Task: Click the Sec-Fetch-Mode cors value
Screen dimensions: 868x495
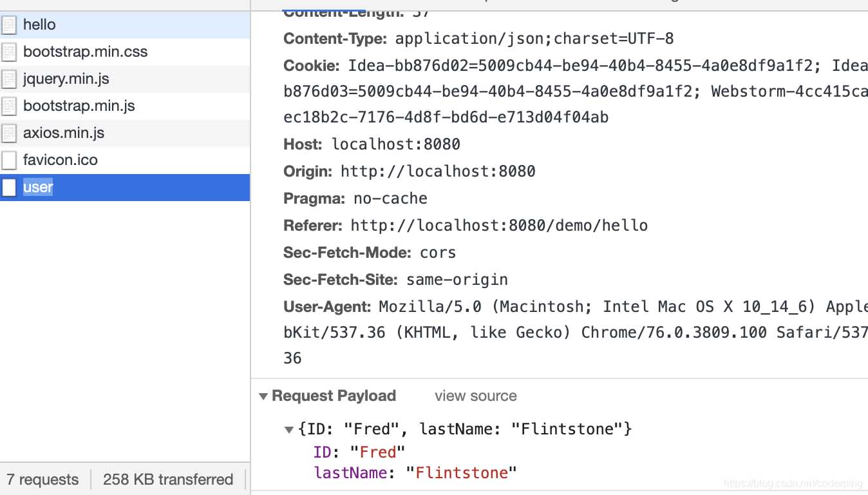Action: pos(438,253)
